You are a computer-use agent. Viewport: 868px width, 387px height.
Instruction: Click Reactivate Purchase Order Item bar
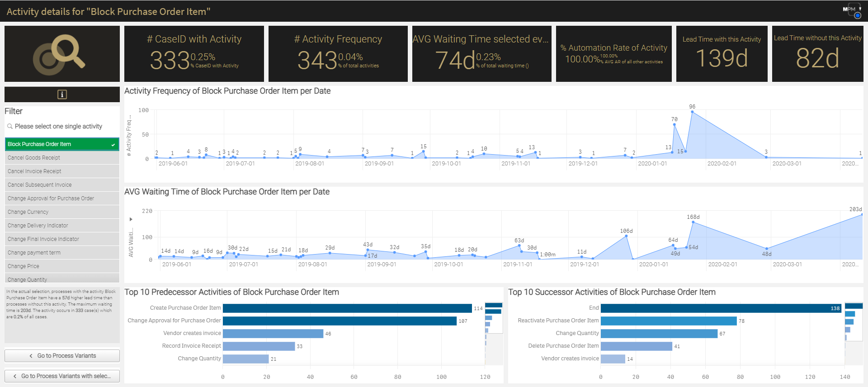coord(669,321)
